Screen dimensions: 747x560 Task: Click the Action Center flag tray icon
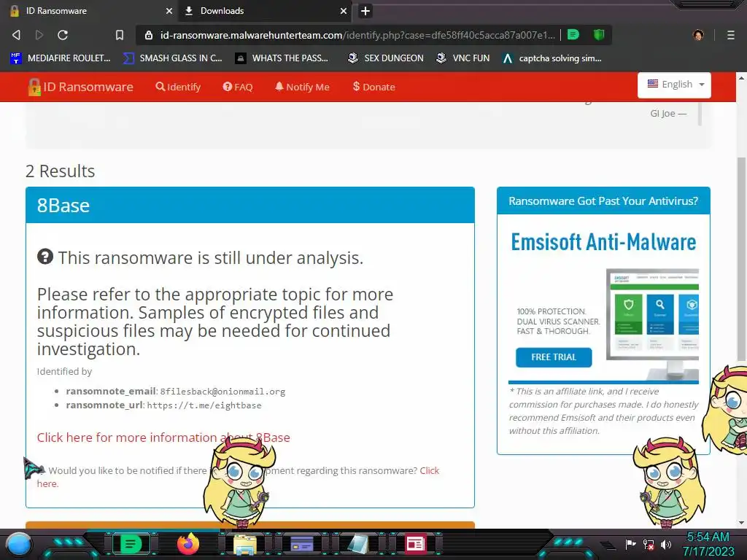[630, 544]
